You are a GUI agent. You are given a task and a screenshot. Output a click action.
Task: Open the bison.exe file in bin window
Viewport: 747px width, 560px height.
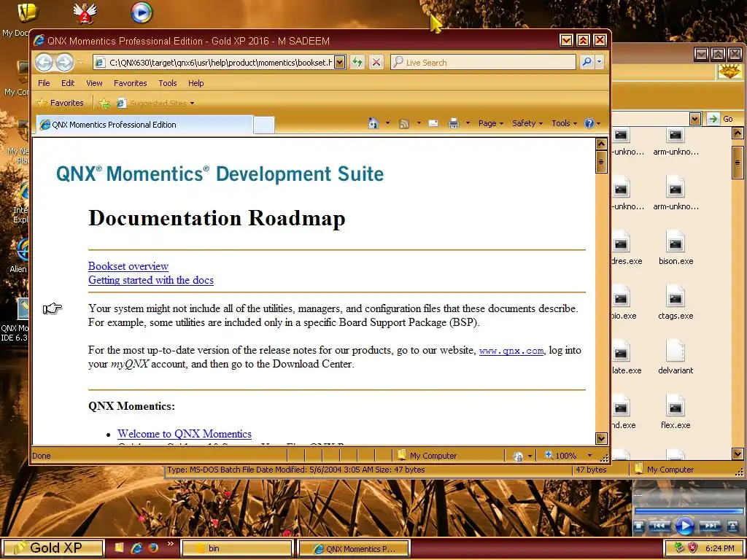coord(676,249)
